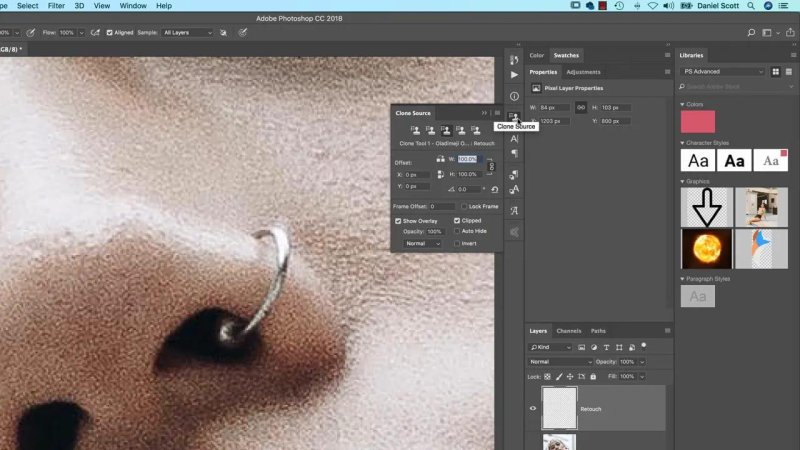Click Flip Vertical icon in Clone Source
The image size is (800, 450).
(x=440, y=174)
